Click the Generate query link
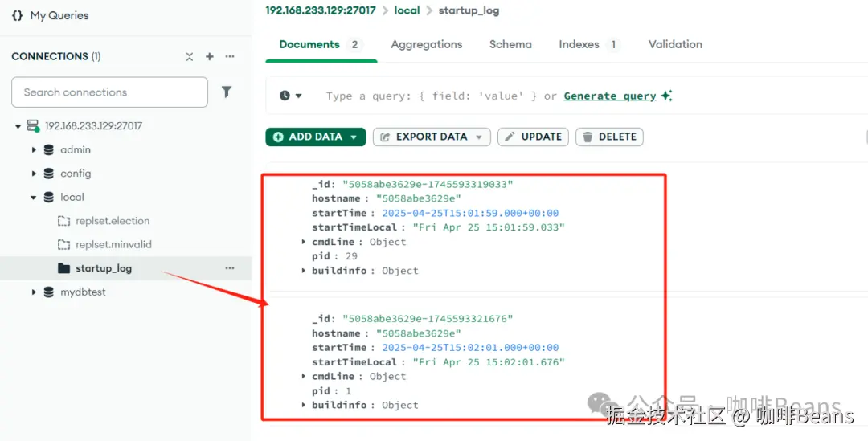 610,96
